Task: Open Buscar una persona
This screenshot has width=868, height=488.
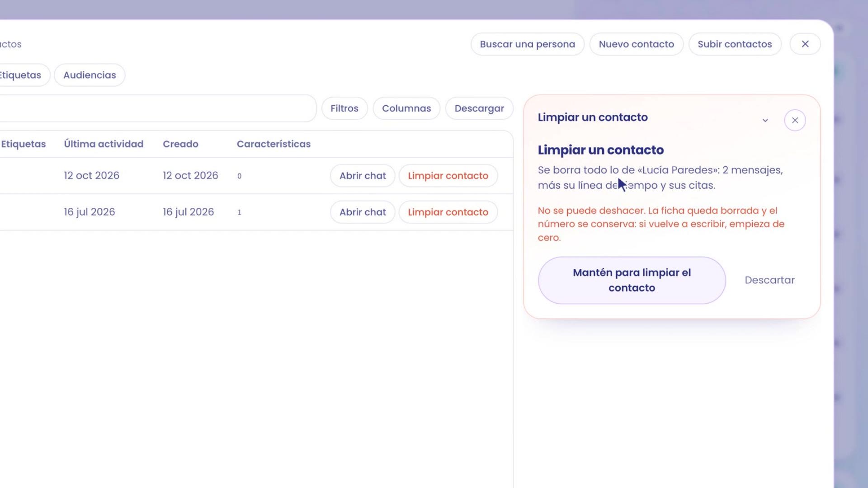Action: click(x=528, y=44)
